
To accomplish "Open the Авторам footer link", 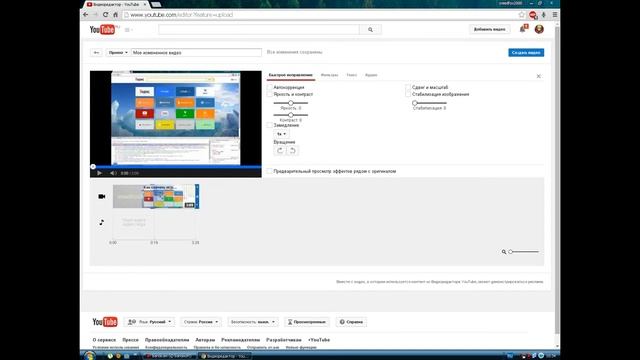I will (205, 340).
